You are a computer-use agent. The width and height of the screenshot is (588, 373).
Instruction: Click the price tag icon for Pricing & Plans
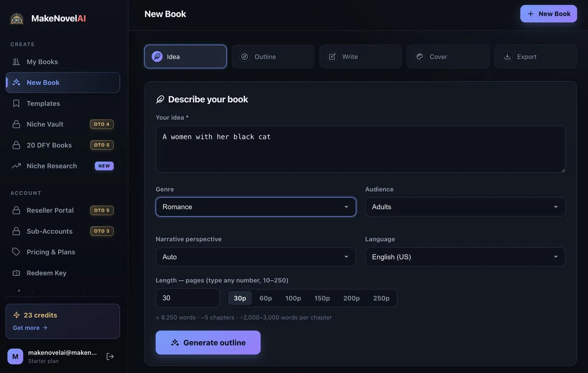pos(16,252)
